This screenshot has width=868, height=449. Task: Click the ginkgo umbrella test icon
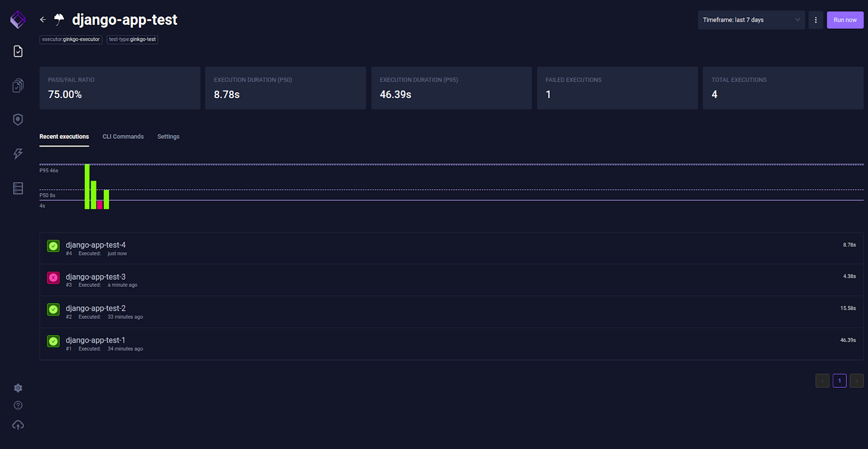(x=59, y=20)
